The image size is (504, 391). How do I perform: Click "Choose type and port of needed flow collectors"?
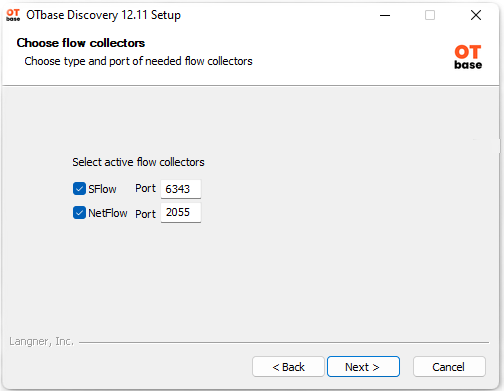[x=138, y=61]
